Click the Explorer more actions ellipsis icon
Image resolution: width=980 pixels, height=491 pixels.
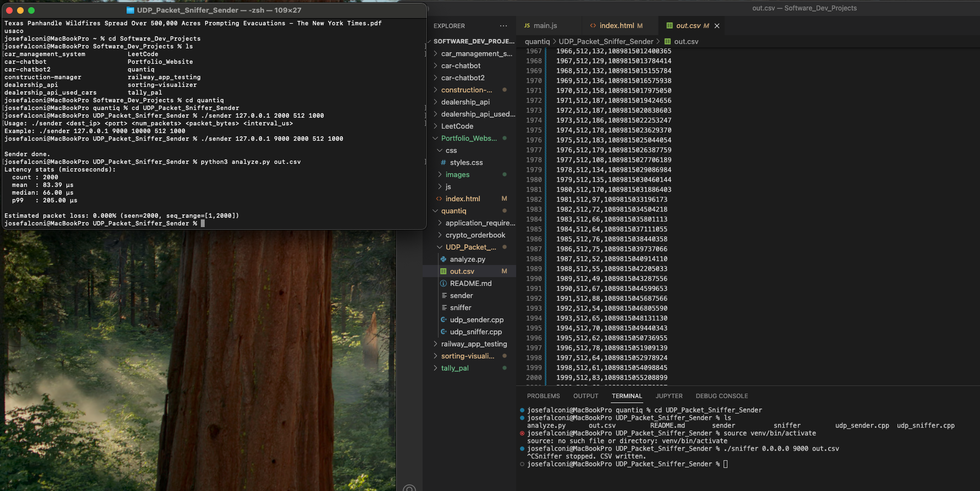point(503,26)
